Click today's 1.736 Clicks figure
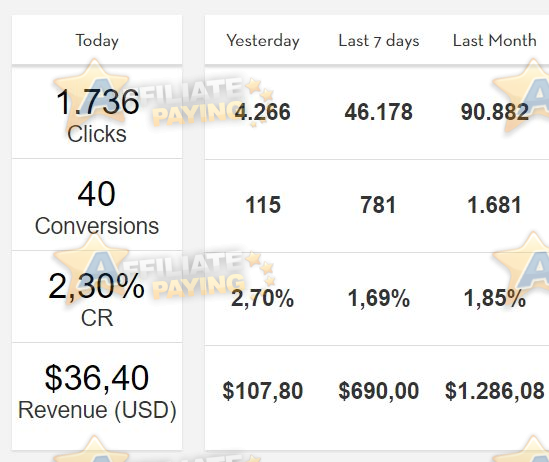This screenshot has width=549, height=462. click(x=97, y=113)
